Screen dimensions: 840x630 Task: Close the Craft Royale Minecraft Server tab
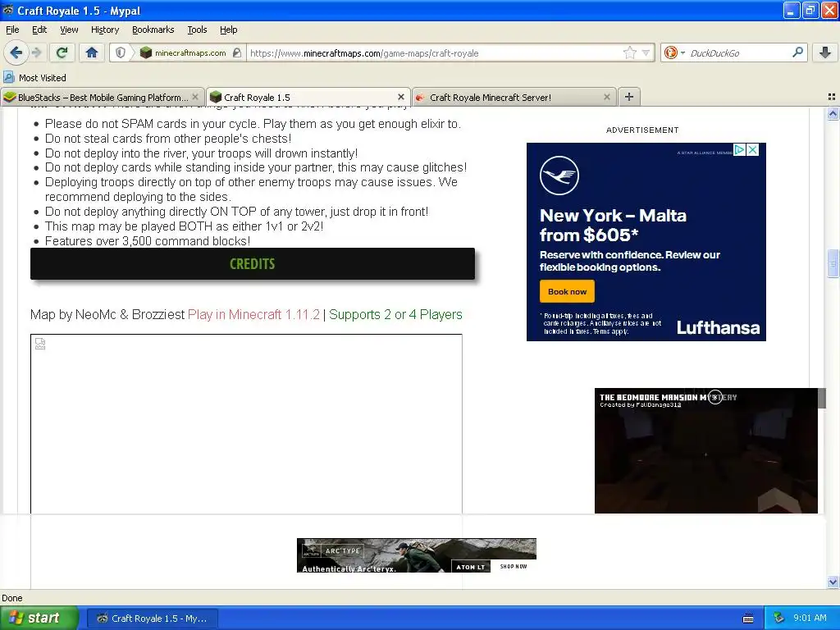click(606, 97)
